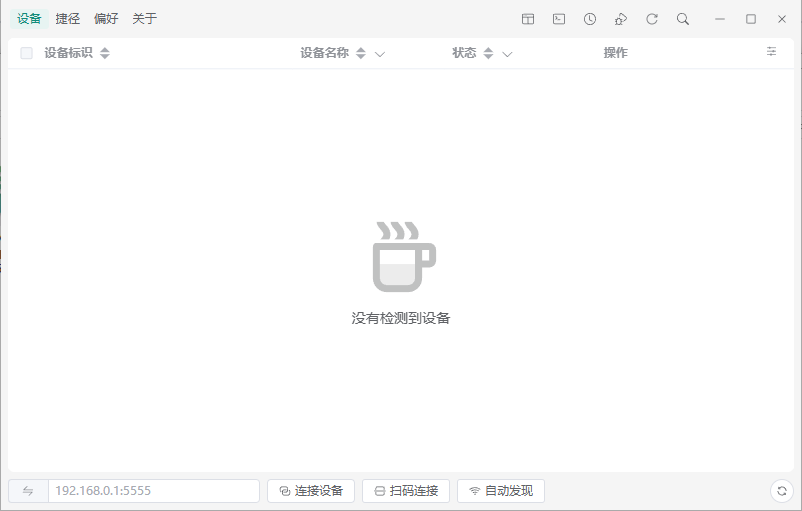Screen dimensions: 802x511
Task: Open the 关于 about tab
Action: pyautogui.click(x=145, y=19)
